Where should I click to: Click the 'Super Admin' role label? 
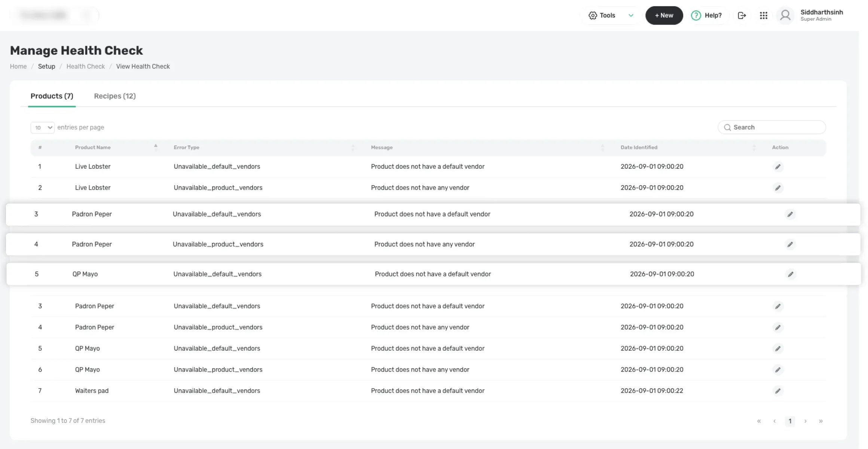(x=816, y=19)
